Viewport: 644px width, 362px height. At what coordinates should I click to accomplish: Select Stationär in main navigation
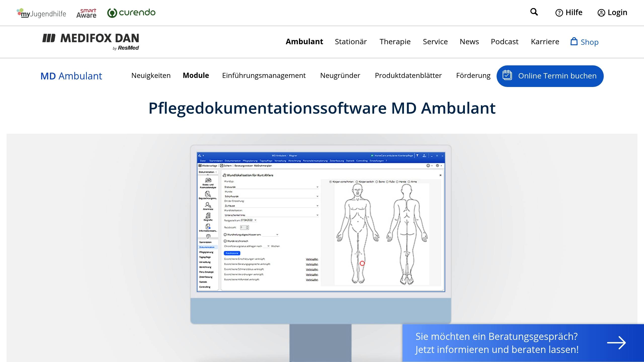351,41
